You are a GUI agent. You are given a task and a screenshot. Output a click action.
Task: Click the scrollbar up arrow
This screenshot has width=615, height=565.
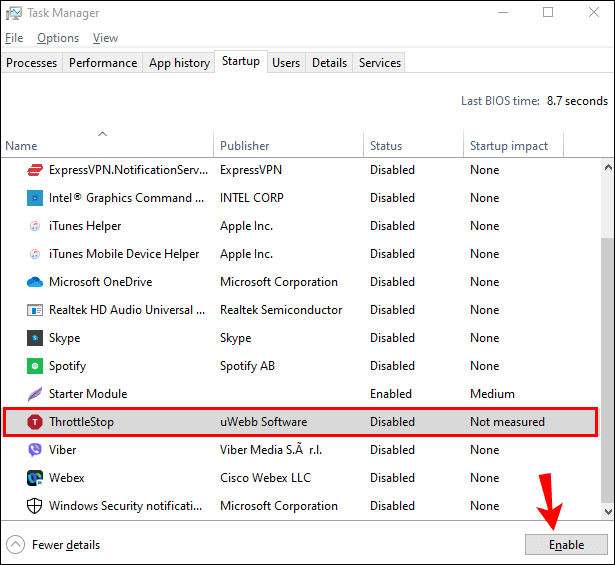point(608,167)
